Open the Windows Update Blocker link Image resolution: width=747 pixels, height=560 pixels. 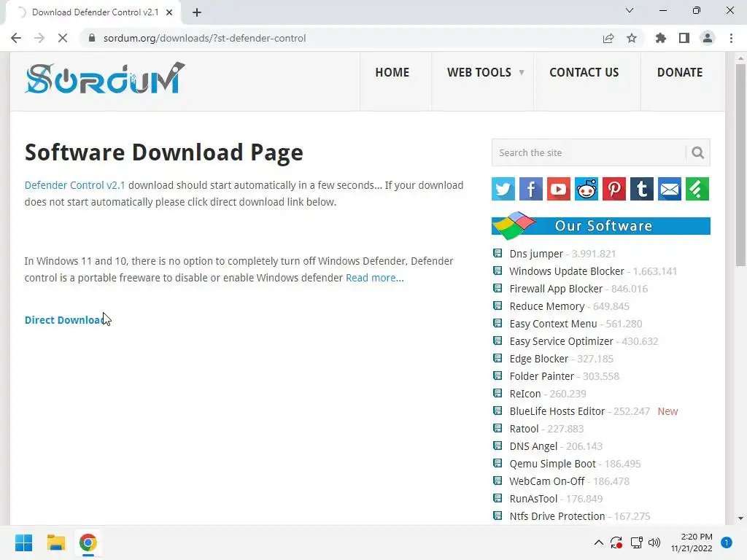tap(566, 271)
